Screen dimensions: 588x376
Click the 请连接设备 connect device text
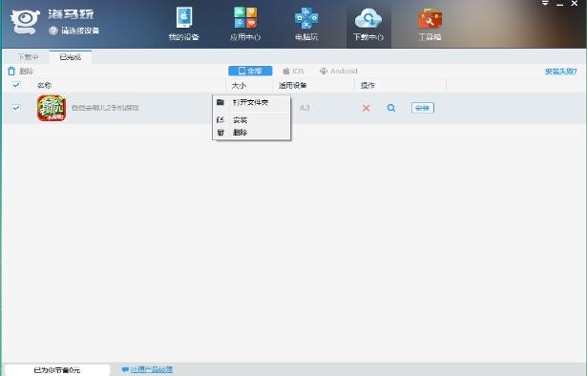(x=80, y=31)
